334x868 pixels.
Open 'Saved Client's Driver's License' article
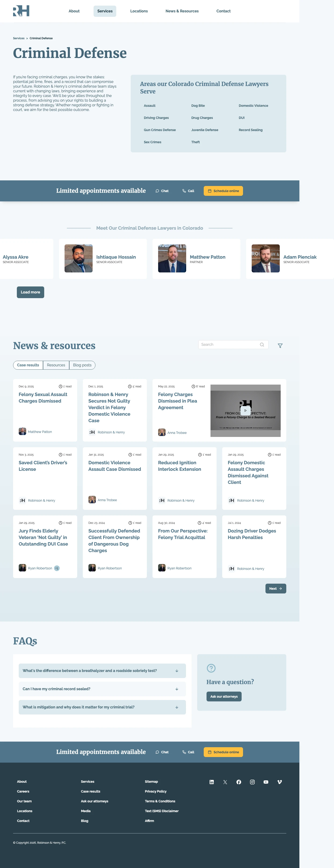[x=43, y=466]
